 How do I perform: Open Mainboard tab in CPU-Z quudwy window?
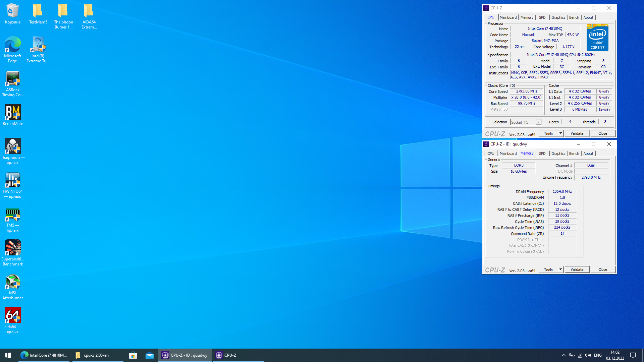(508, 154)
